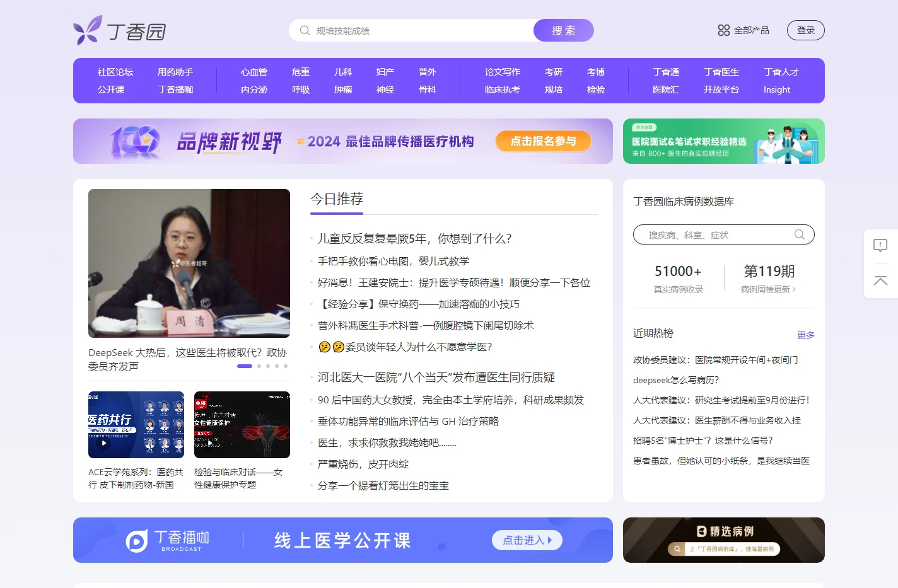Open article 好消息！王建安院士
The width and height of the screenshot is (898, 588).
pos(454,282)
